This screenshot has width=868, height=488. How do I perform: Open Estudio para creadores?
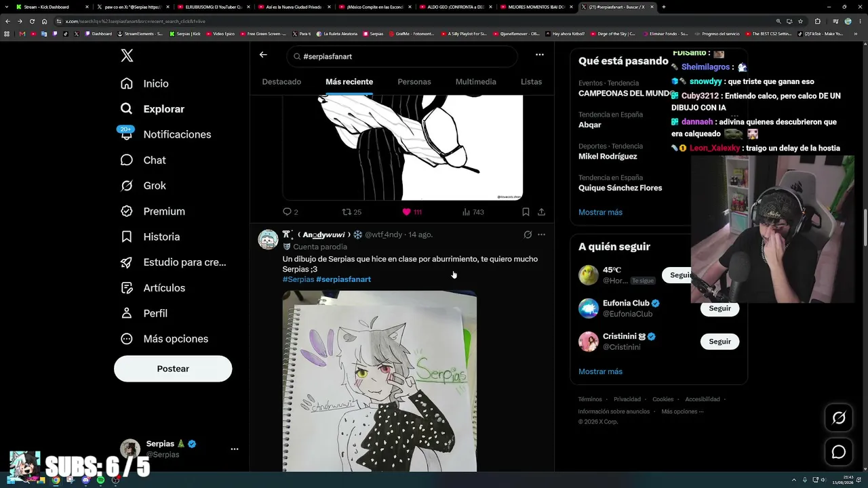pyautogui.click(x=173, y=262)
